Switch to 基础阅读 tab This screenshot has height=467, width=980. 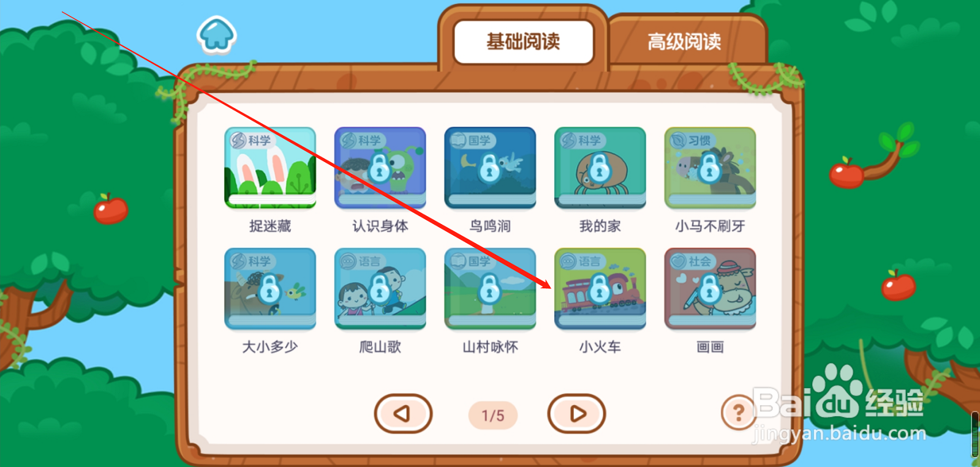click(x=524, y=42)
